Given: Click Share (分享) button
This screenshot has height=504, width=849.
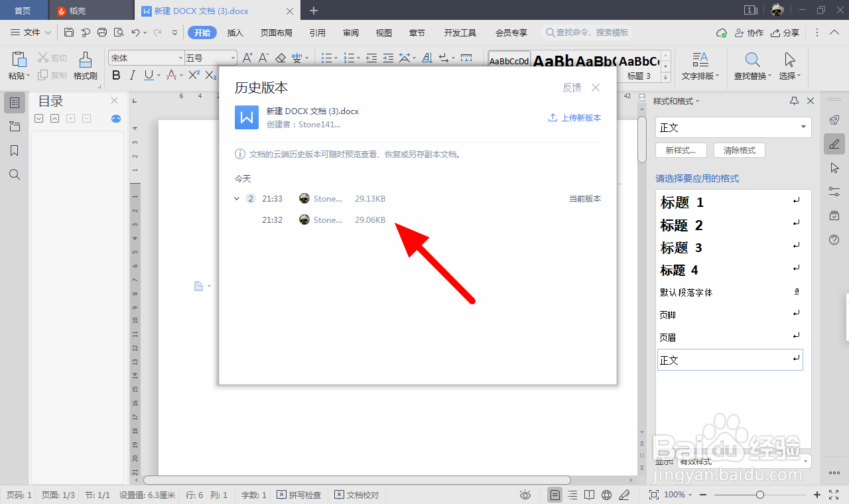Looking at the screenshot, I should tap(785, 32).
